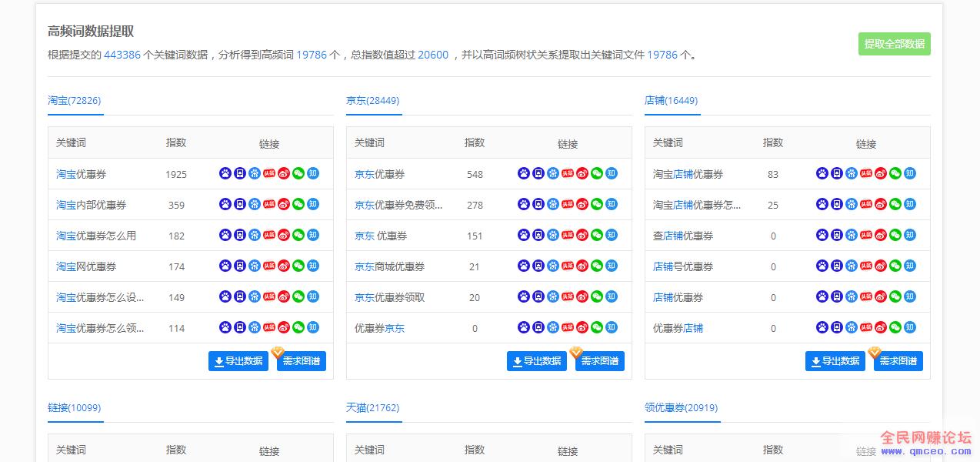This screenshot has width=980, height=462.
Task: Open WeChat icon in 淘宝内部优惠券 row
Action: point(298,204)
